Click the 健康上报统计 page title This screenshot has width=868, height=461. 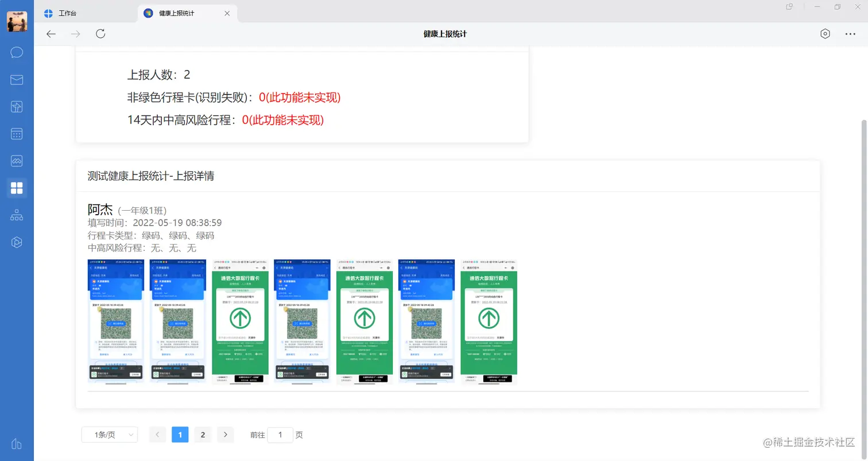click(x=445, y=34)
